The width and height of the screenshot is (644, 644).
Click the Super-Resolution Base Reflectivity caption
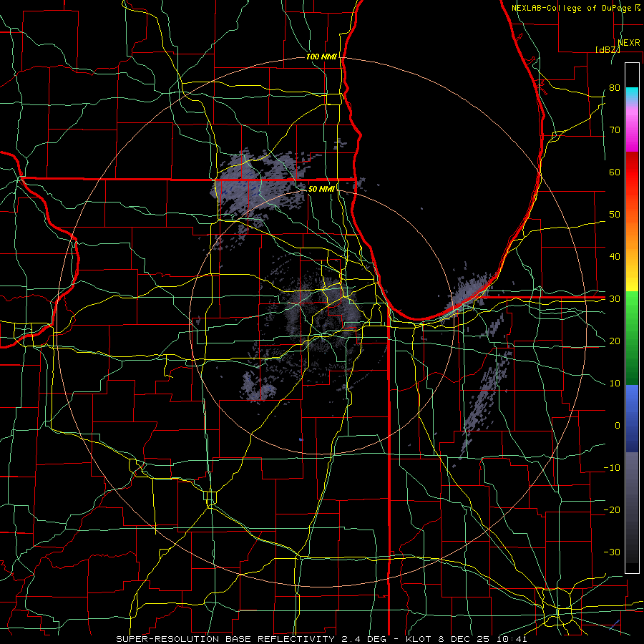(321, 639)
